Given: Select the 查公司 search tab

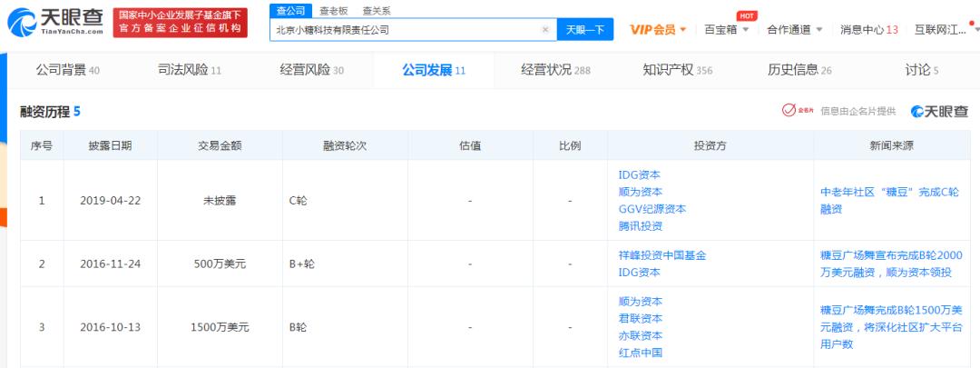Looking at the screenshot, I should click(290, 10).
